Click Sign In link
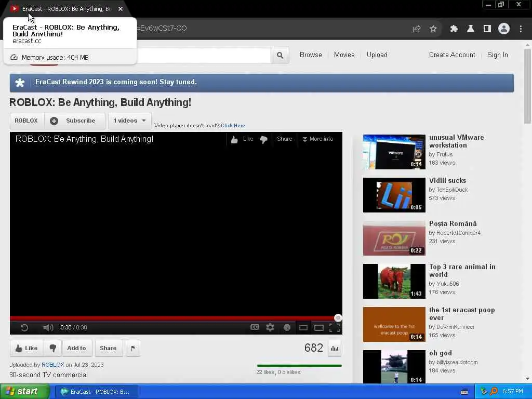The height and width of the screenshot is (399, 532). (497, 55)
